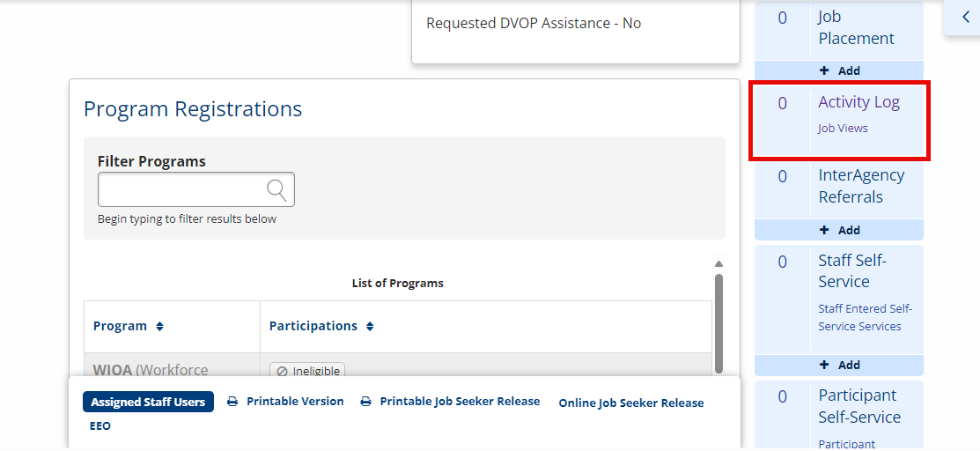This screenshot has width=980, height=451.
Task: Sort by Participations column arrows
Action: (370, 327)
